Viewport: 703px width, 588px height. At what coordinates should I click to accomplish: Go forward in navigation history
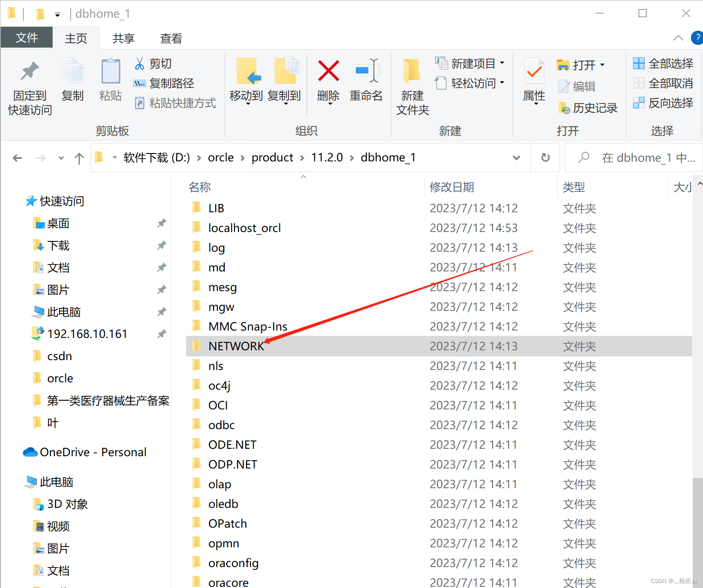tap(41, 158)
